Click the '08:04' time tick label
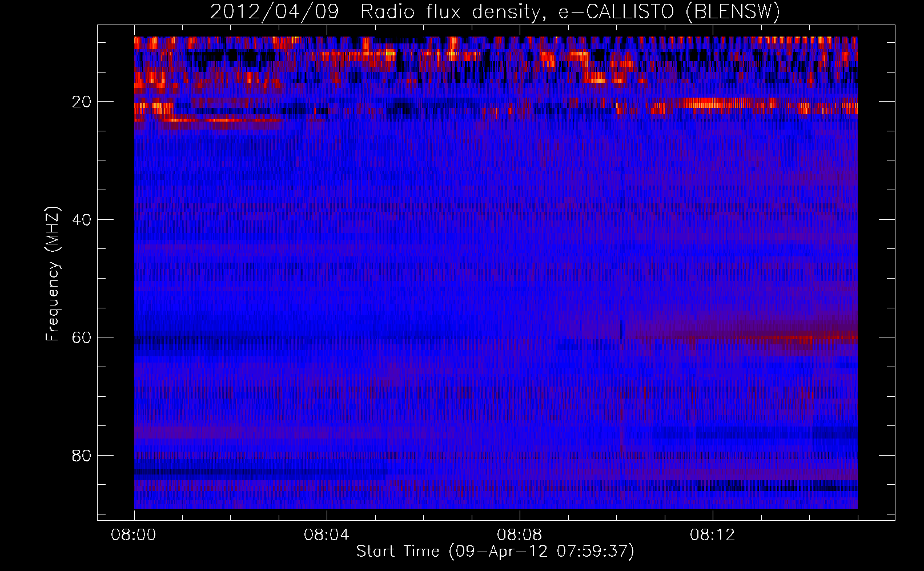 click(327, 535)
